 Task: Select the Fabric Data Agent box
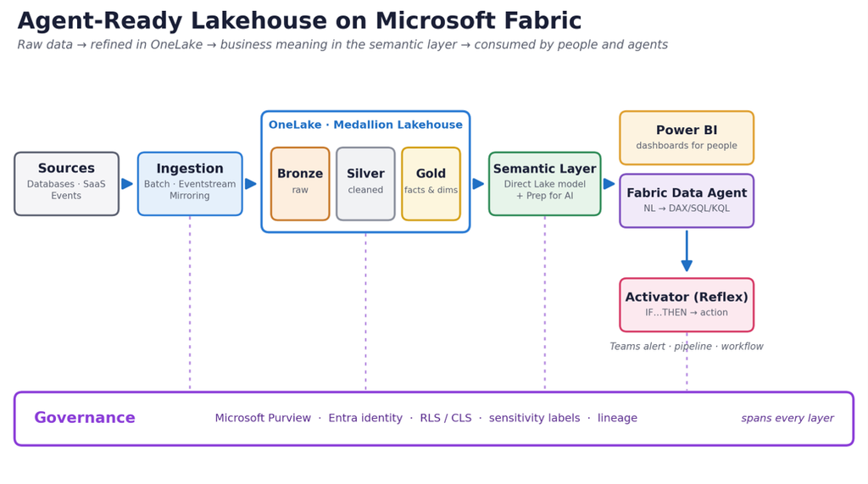(x=687, y=201)
